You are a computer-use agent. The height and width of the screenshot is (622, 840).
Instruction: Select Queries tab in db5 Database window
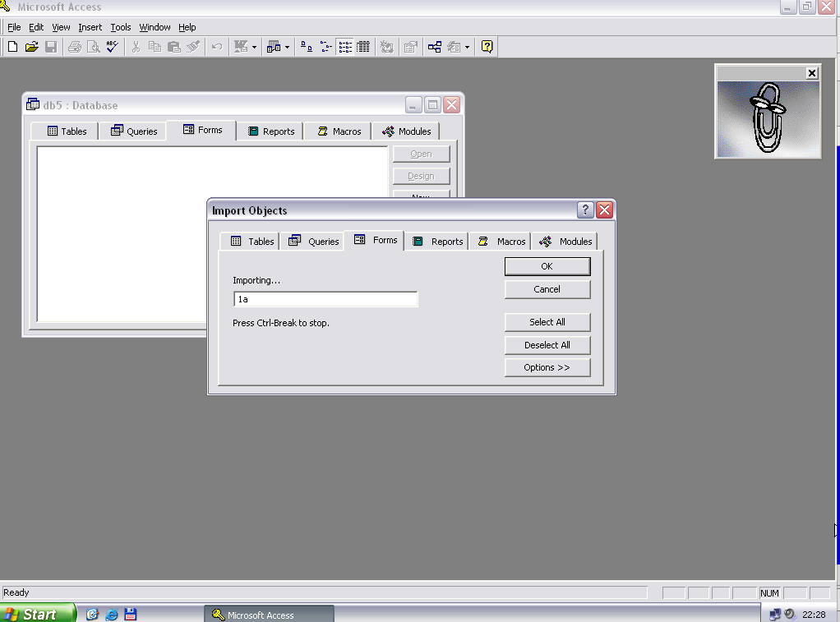[x=134, y=131]
